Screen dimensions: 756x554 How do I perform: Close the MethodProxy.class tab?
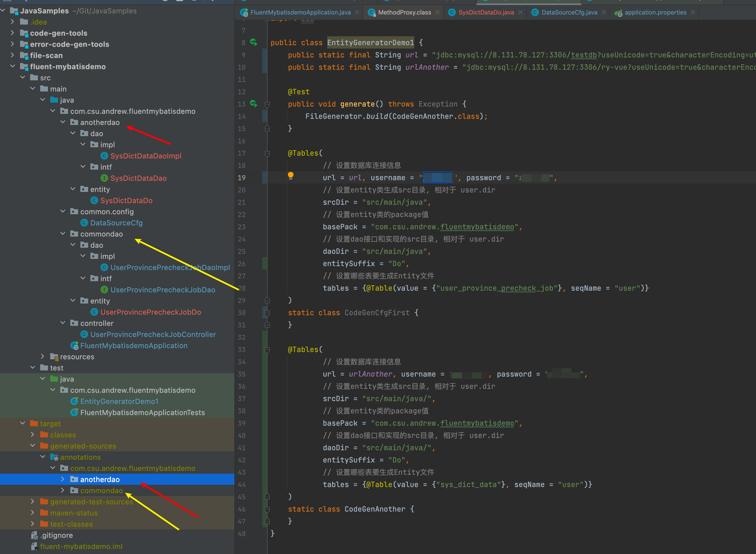point(437,12)
